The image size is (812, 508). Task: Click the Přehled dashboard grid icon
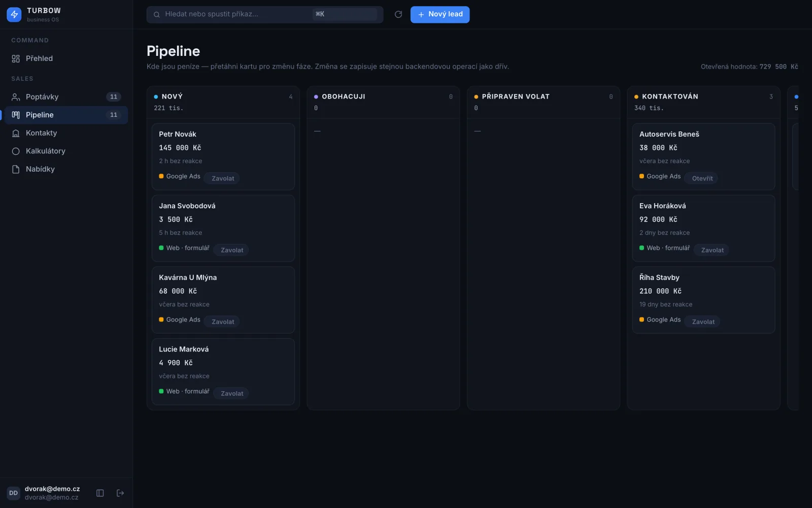pos(16,58)
